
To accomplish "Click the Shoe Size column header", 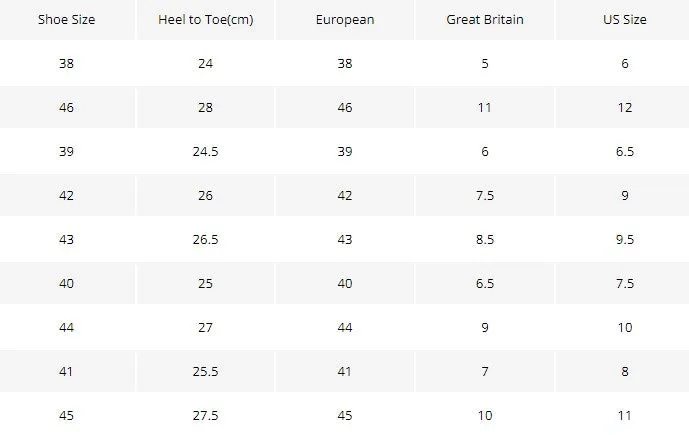I will pos(66,20).
